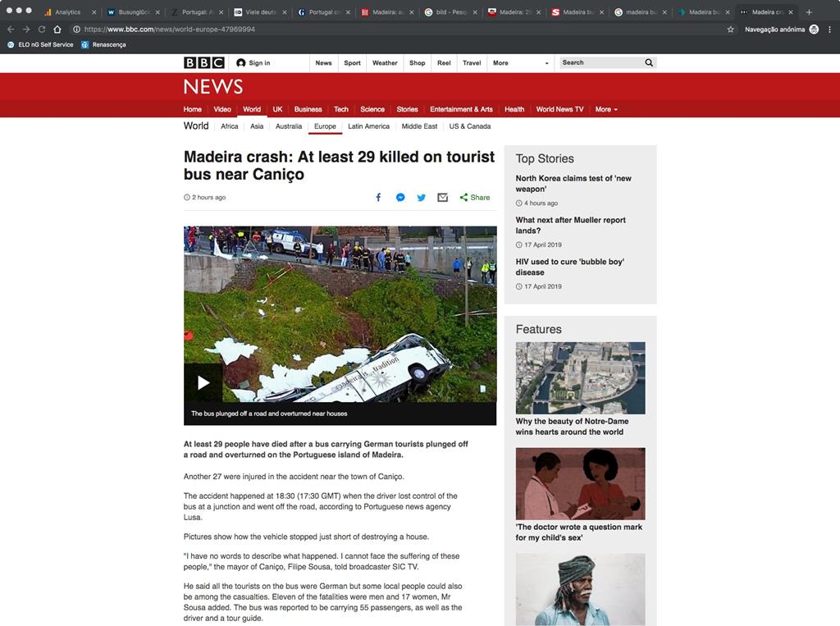Viewport: 840px width, 626px height.
Task: Expand the More dropdown in BBC top bar
Action: 523,62
